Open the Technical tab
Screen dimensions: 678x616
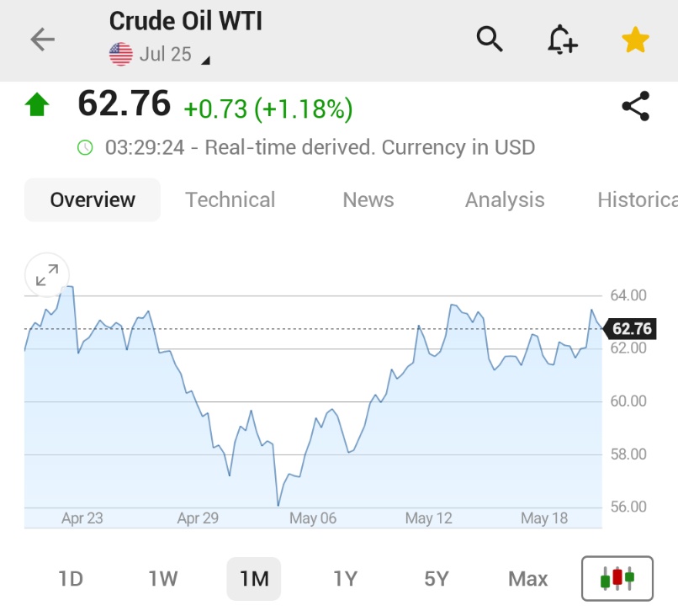point(230,199)
